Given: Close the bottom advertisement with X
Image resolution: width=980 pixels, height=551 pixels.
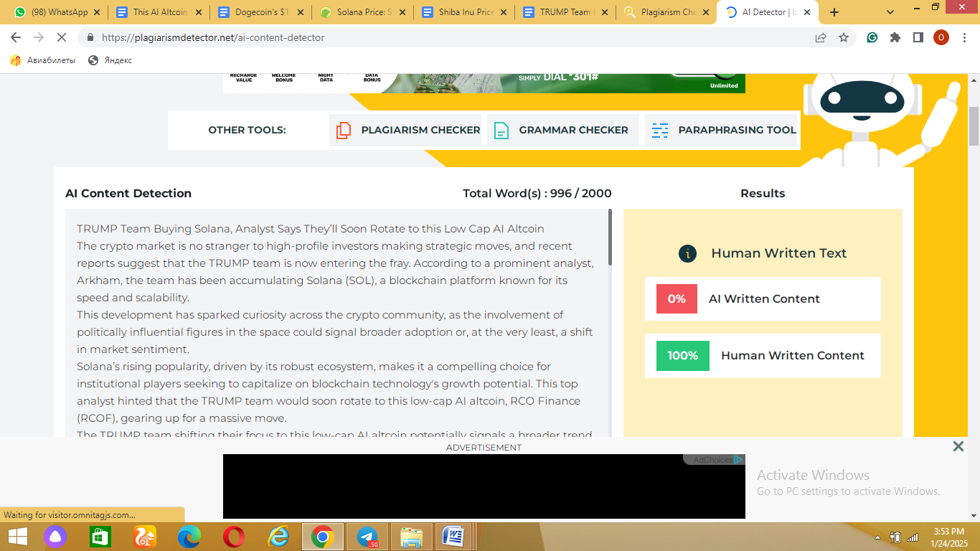Looking at the screenshot, I should (958, 446).
